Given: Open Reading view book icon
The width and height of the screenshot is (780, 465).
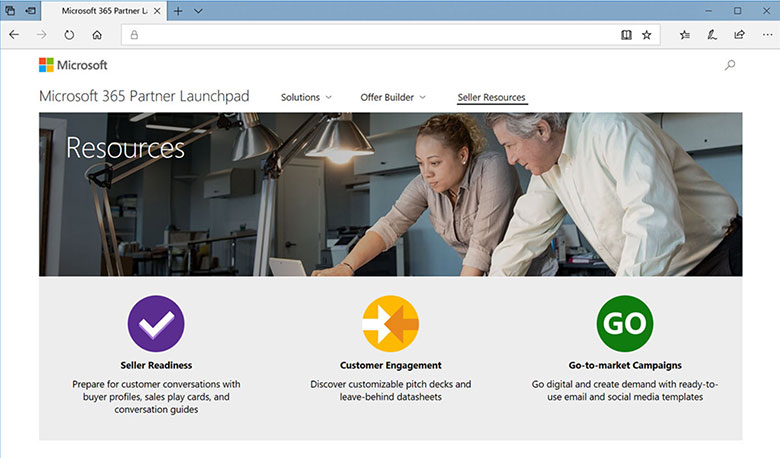Looking at the screenshot, I should tap(626, 35).
